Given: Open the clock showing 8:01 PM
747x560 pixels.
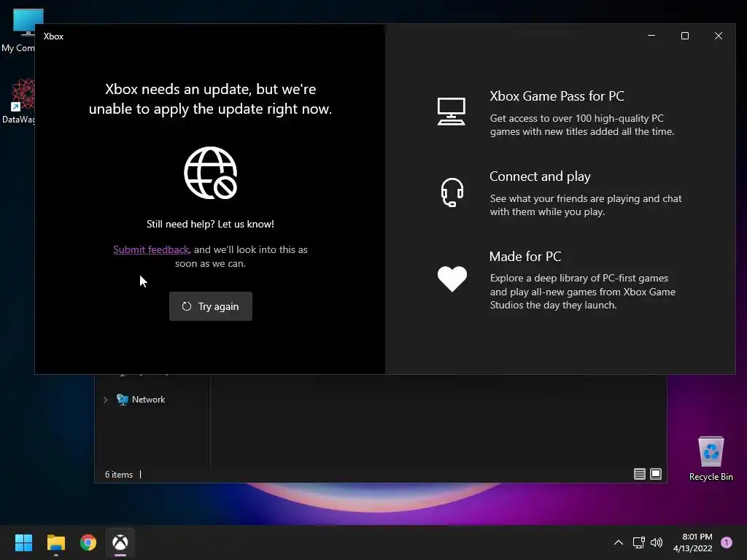Looking at the screenshot, I should click(x=693, y=542).
